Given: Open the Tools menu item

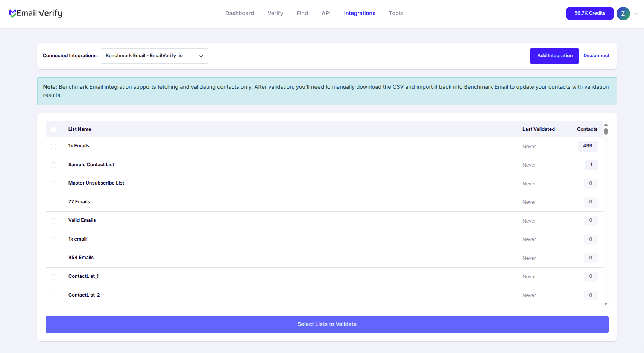Looking at the screenshot, I should [396, 13].
